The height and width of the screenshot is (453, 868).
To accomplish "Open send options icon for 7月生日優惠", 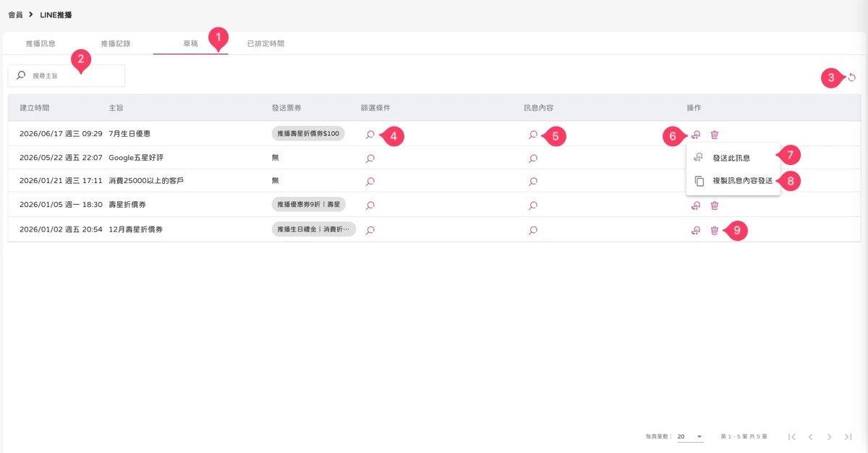I will coord(696,135).
